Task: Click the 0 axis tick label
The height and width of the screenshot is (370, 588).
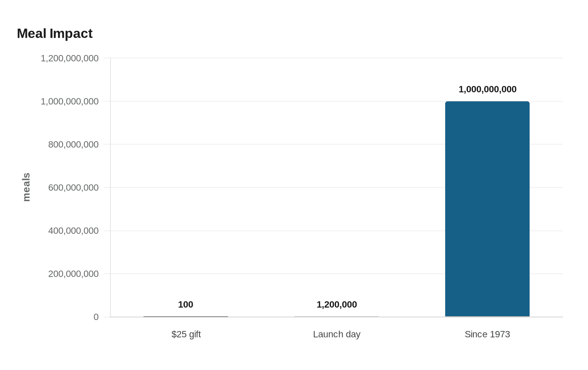Action: tap(96, 317)
